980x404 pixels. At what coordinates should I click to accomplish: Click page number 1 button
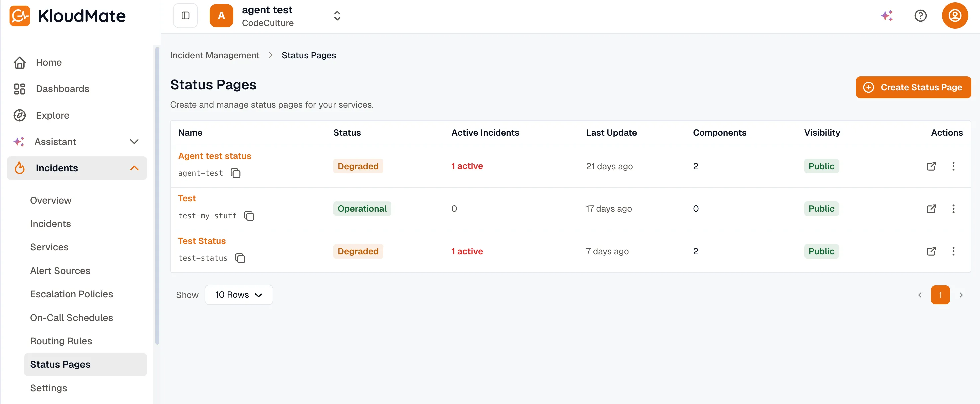[940, 295]
